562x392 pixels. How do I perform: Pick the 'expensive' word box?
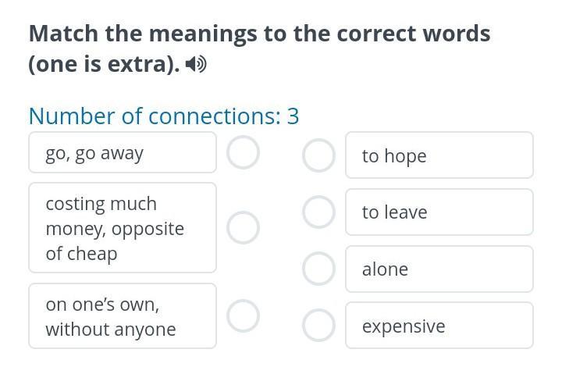[x=439, y=326]
